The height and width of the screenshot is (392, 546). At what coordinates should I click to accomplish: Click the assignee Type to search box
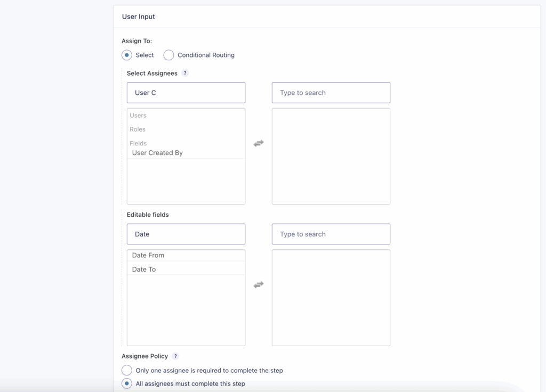click(331, 92)
